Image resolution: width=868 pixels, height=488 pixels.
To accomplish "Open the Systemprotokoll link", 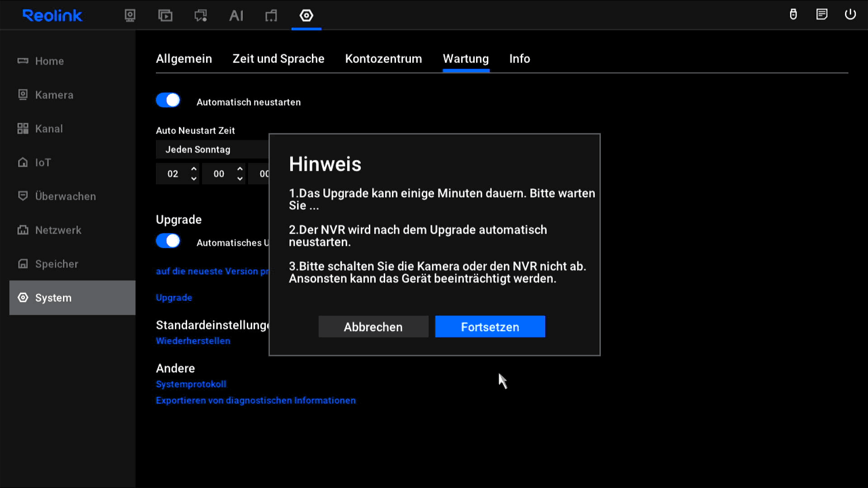I will click(191, 384).
